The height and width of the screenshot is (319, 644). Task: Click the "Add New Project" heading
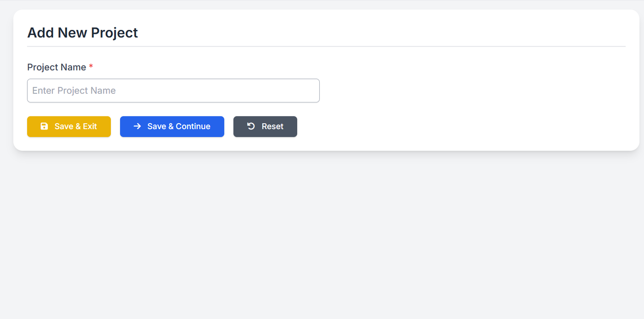pyautogui.click(x=82, y=33)
